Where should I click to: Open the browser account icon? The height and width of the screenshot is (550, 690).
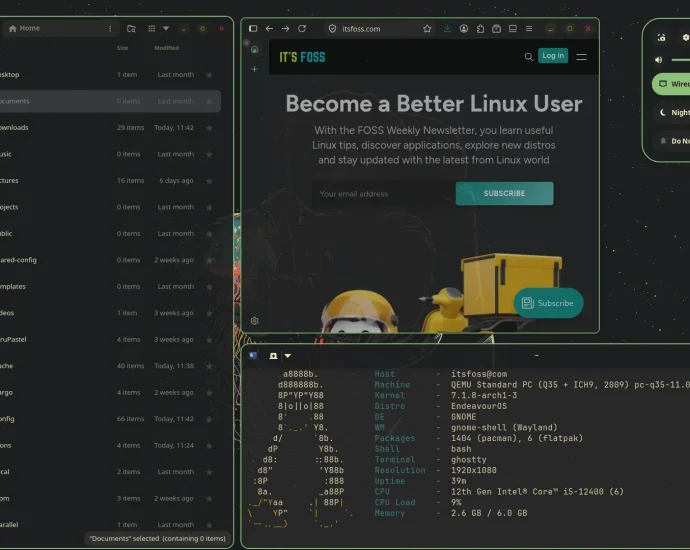click(464, 29)
